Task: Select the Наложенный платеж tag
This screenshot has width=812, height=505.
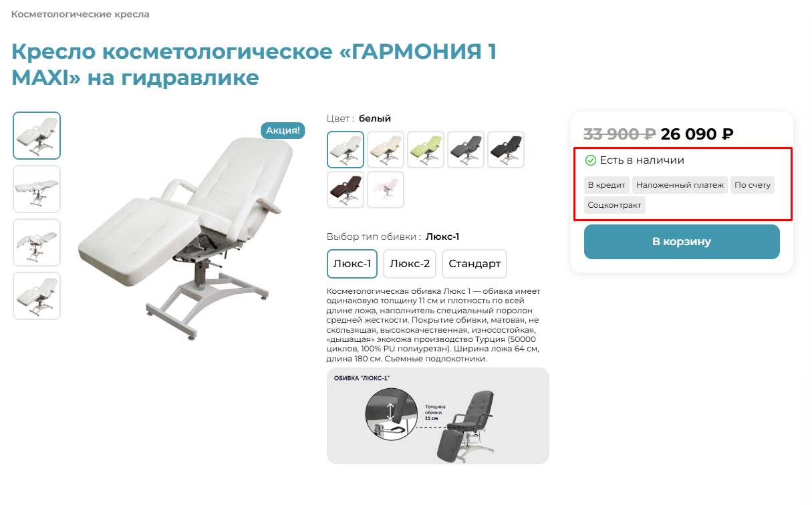Action: point(680,185)
